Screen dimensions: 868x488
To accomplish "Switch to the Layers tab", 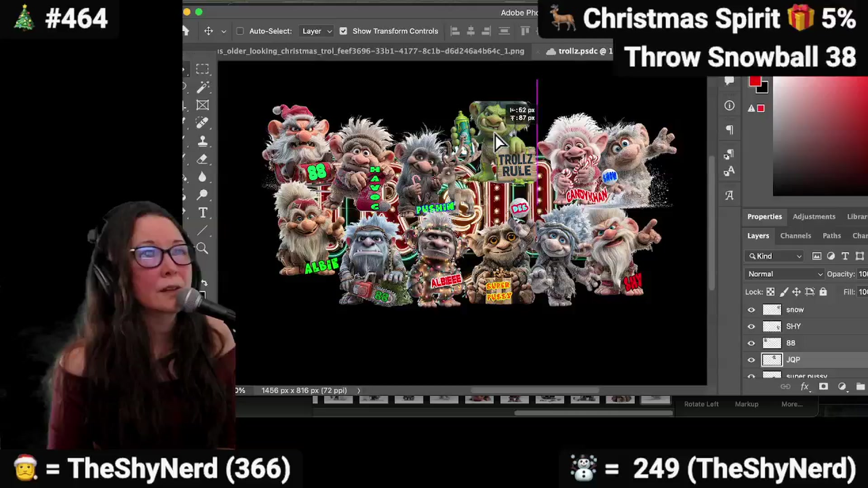I will tap(758, 235).
